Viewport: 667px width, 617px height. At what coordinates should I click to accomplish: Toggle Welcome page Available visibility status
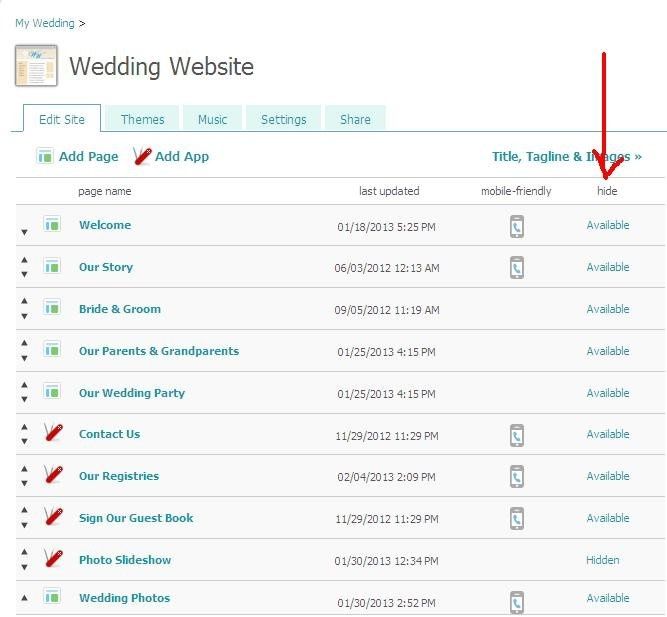607,225
